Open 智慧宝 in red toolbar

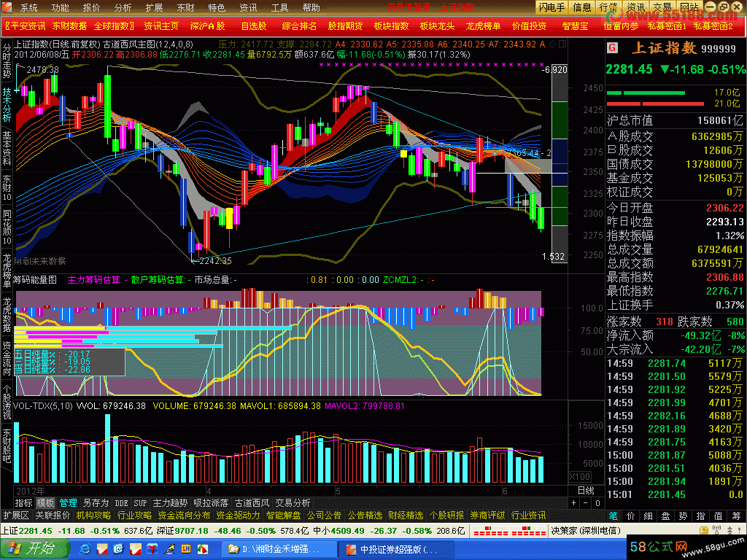pyautogui.click(x=575, y=26)
